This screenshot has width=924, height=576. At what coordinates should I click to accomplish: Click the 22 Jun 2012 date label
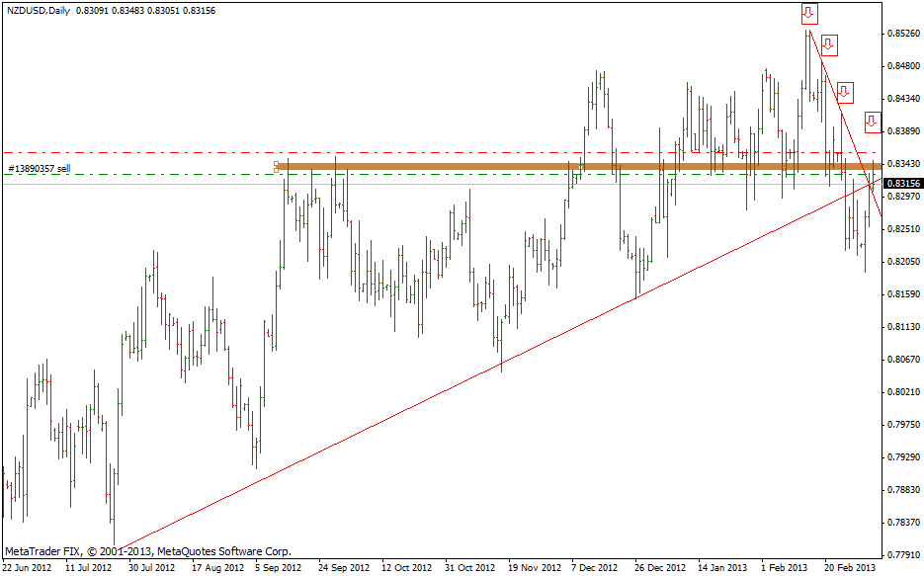[x=28, y=568]
